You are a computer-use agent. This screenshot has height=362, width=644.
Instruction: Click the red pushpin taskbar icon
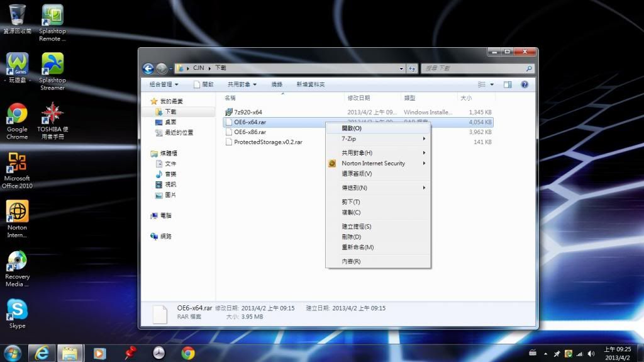130,353
